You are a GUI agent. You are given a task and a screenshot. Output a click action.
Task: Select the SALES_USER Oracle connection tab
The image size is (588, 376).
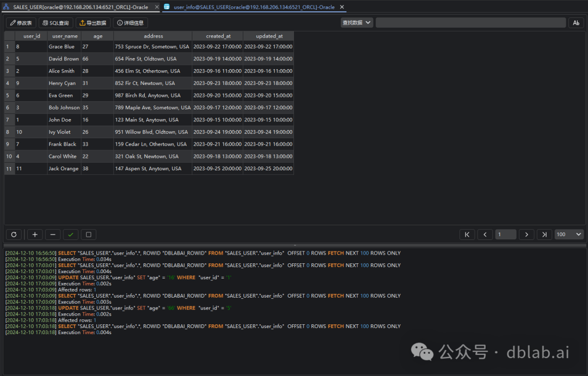[x=76, y=7]
